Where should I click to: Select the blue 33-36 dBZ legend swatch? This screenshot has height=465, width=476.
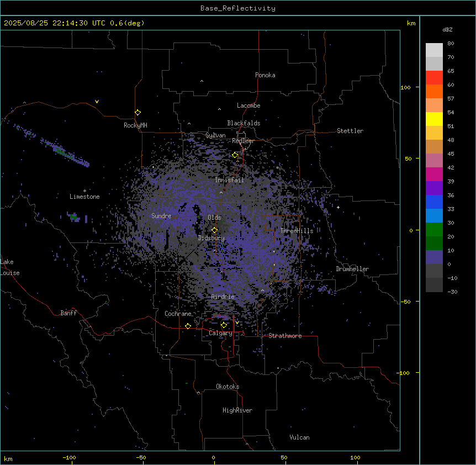(434, 202)
